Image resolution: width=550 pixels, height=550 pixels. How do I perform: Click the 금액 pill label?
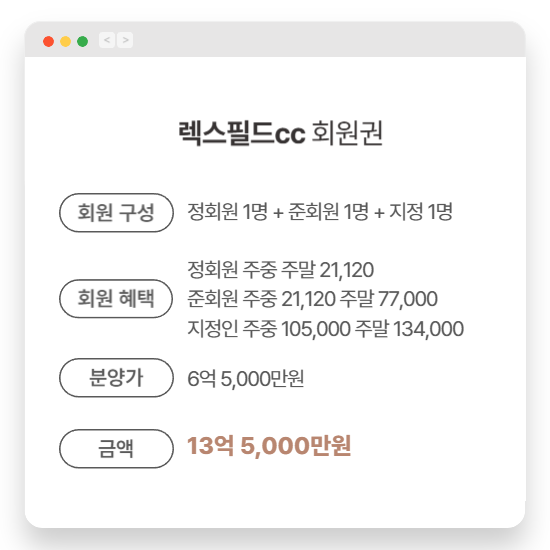(116, 449)
